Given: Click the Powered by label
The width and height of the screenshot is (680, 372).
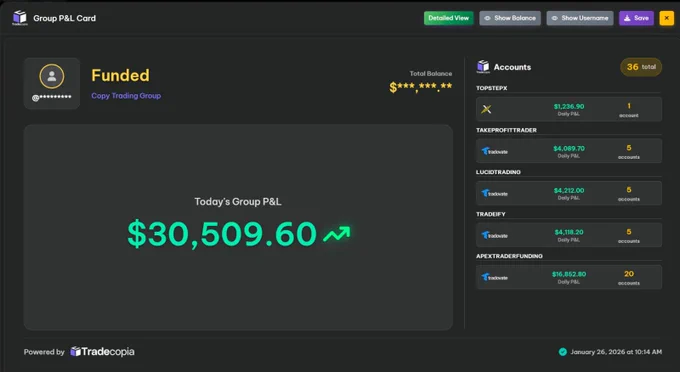Looking at the screenshot, I should point(44,352).
